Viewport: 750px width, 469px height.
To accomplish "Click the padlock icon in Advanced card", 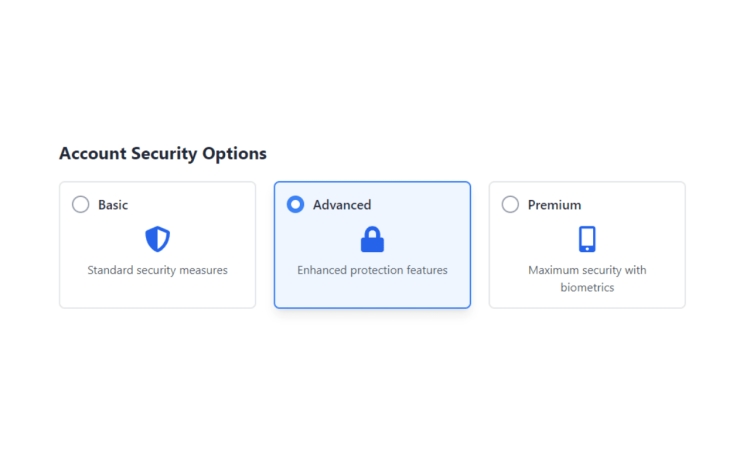I will 372,239.
